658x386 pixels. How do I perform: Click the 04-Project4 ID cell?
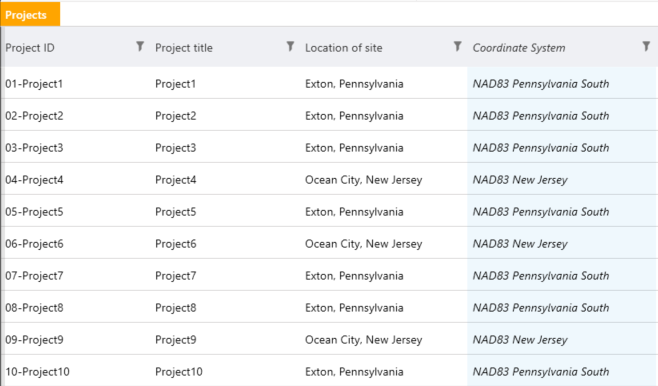[x=34, y=180]
